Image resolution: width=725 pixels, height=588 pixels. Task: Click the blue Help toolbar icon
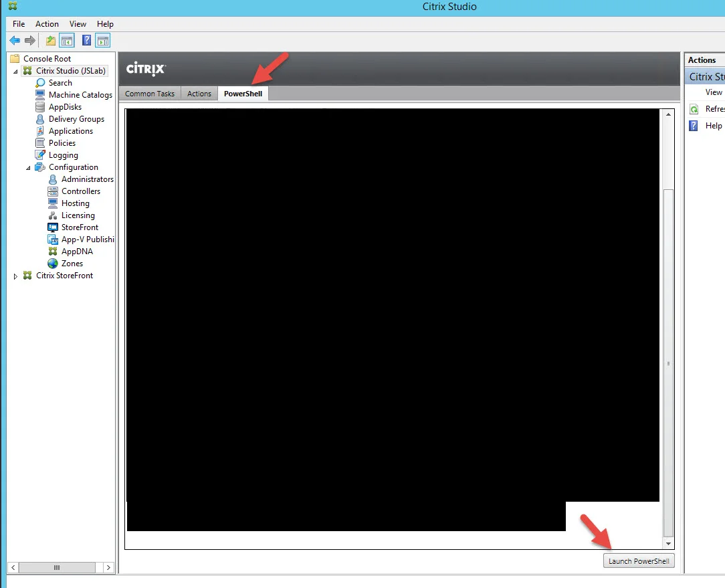(86, 40)
